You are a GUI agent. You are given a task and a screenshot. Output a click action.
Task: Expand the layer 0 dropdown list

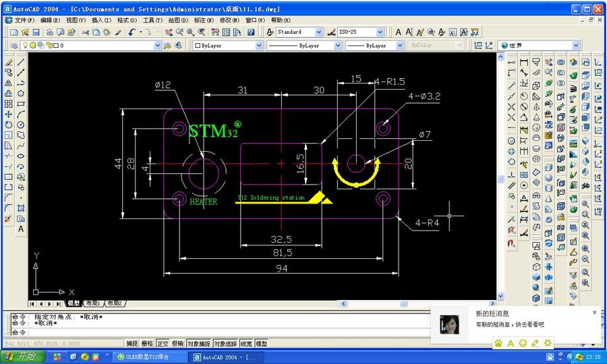coord(158,46)
